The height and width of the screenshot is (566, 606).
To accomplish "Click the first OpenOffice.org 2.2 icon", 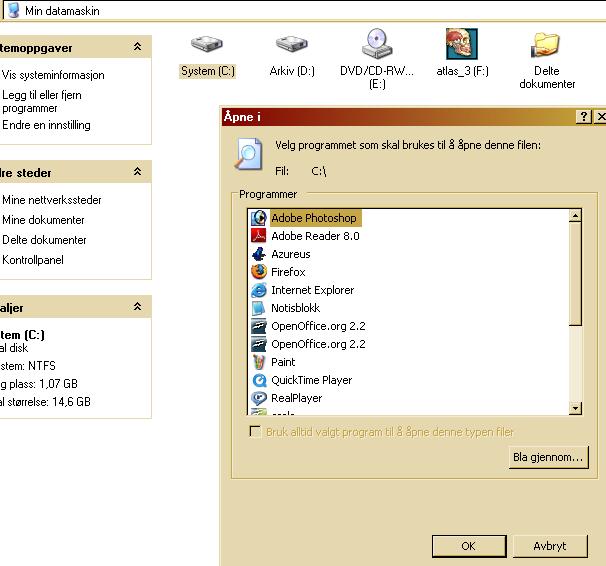I will coord(259,326).
